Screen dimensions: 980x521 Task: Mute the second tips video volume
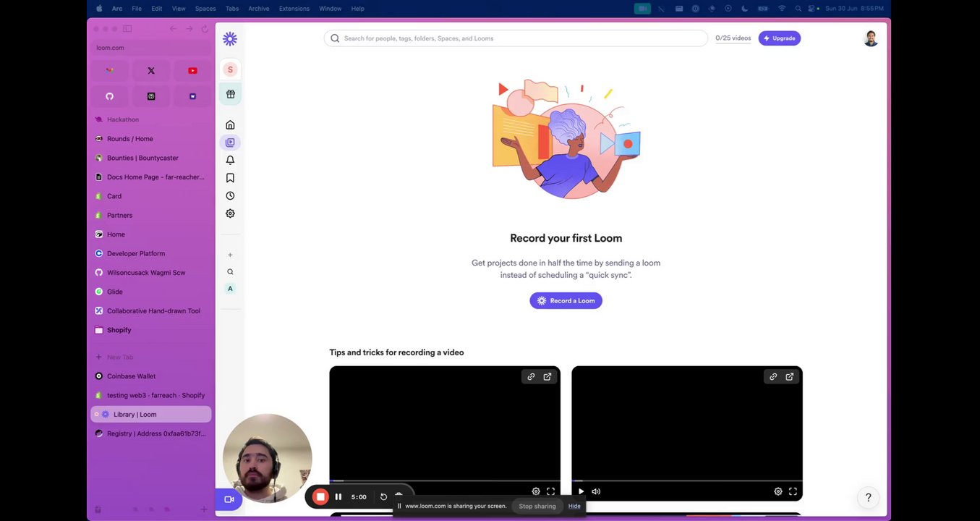[x=596, y=491]
